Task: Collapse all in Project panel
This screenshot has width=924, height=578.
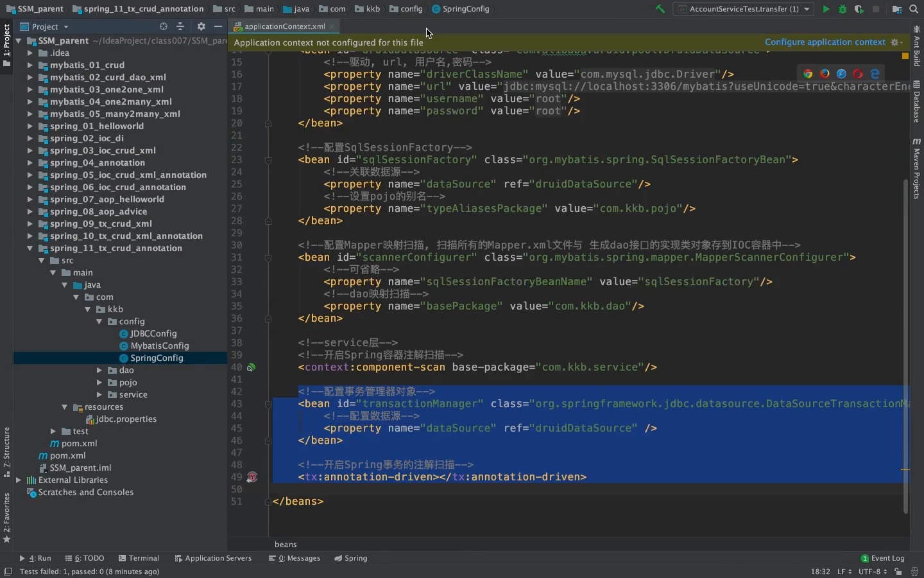Action: [180, 26]
